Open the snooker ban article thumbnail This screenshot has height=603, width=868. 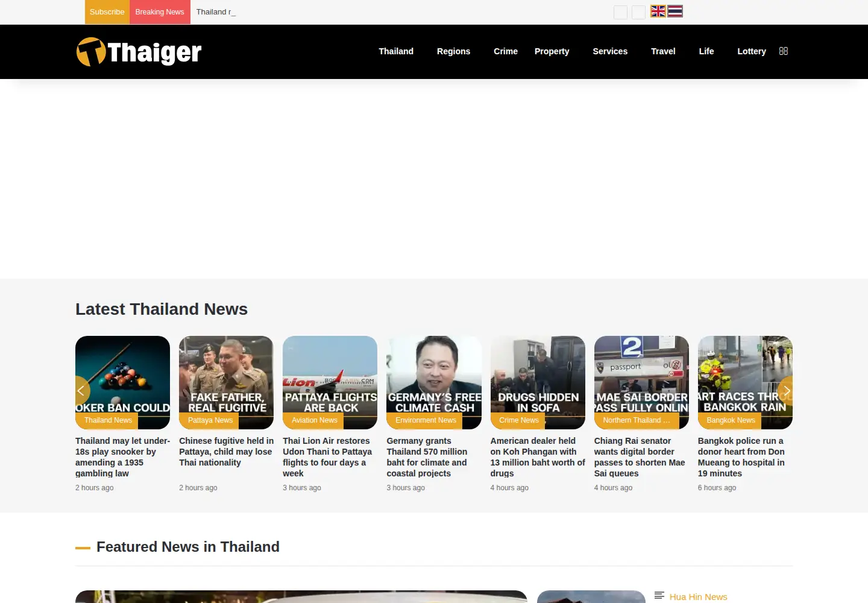(122, 382)
